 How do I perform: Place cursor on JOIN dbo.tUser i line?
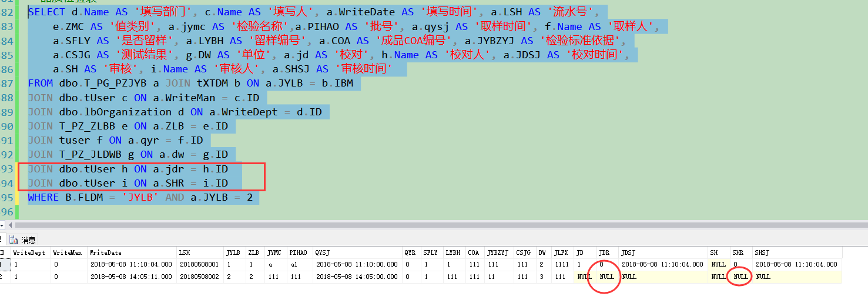coord(128,183)
